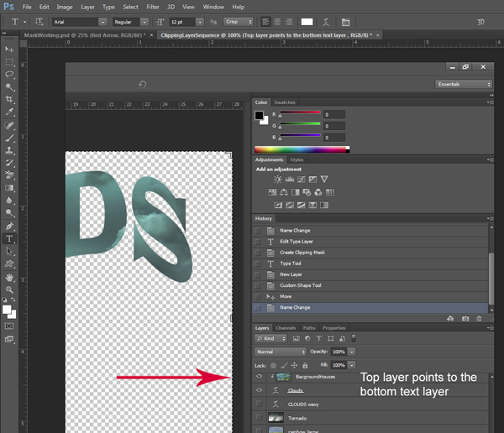This screenshot has height=433, width=504.
Task: Add a Brightness/Contrast adjustment
Action: coord(278,180)
